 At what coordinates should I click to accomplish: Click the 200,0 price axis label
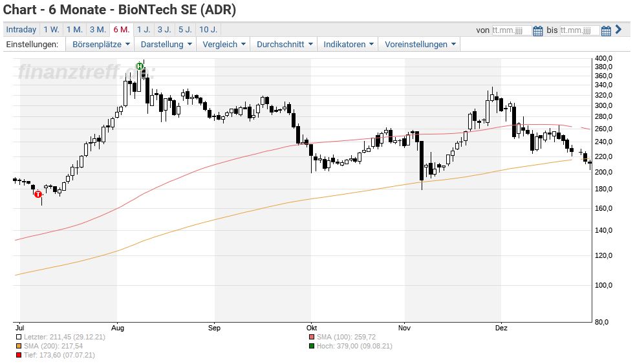[603, 172]
